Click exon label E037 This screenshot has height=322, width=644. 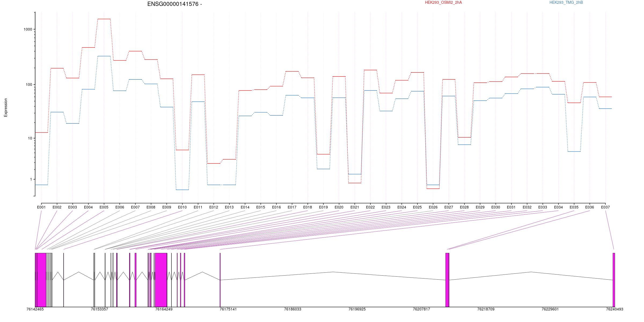605,207
